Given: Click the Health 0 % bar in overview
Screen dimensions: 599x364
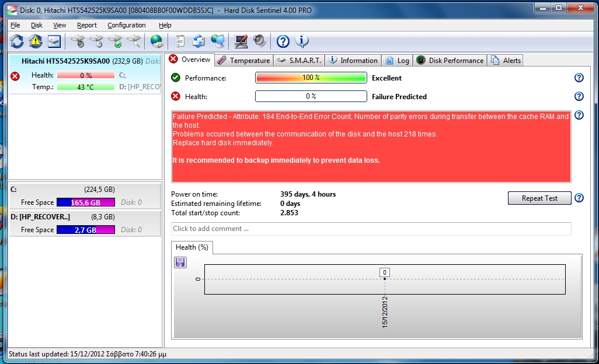Looking at the screenshot, I should coord(311,96).
